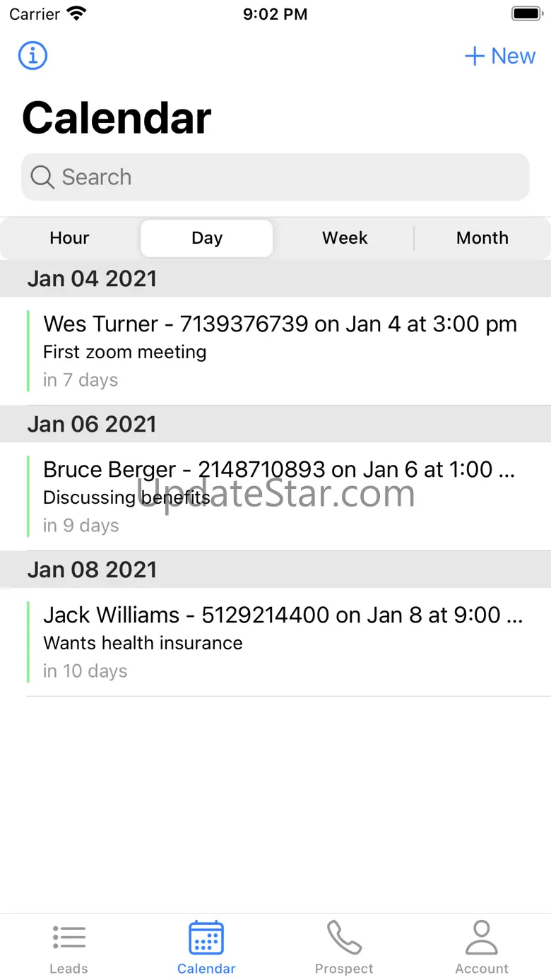Tap the Calendar tab icon

[x=206, y=938]
